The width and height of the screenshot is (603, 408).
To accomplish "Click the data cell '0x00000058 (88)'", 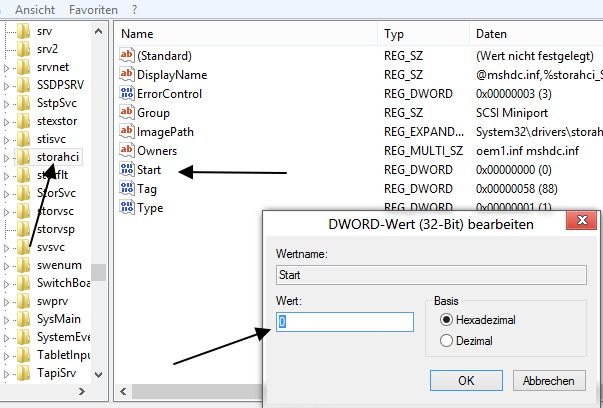I will point(516,189).
